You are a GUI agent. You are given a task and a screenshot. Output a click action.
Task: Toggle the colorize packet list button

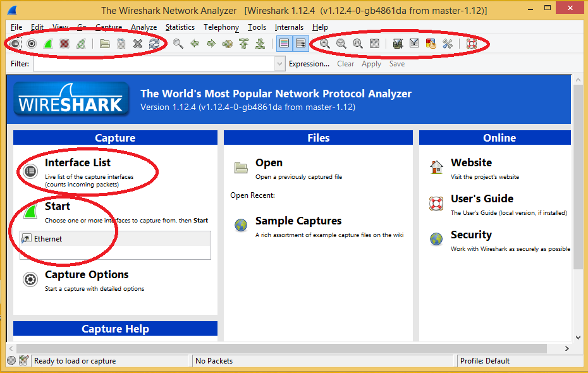(x=285, y=43)
